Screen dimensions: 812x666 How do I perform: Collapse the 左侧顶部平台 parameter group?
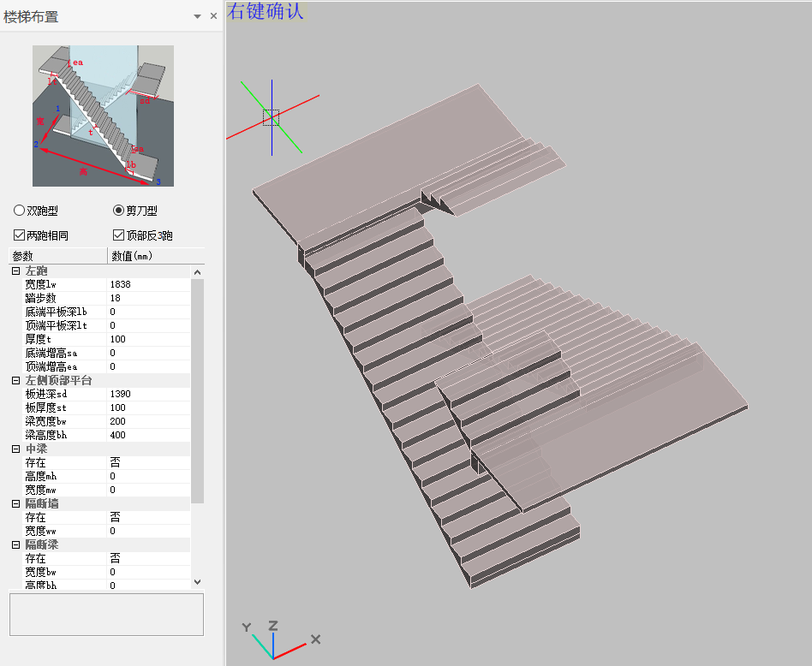pyautogui.click(x=15, y=380)
